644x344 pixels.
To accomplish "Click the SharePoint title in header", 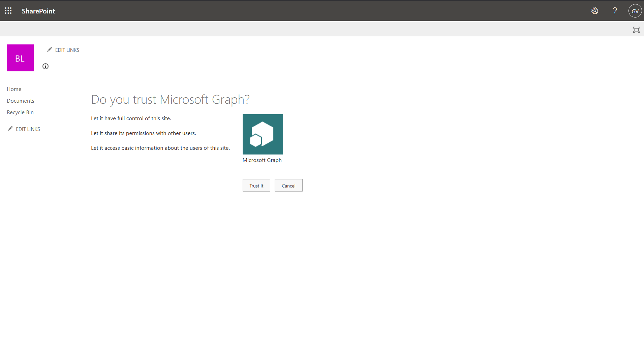I will pyautogui.click(x=38, y=11).
